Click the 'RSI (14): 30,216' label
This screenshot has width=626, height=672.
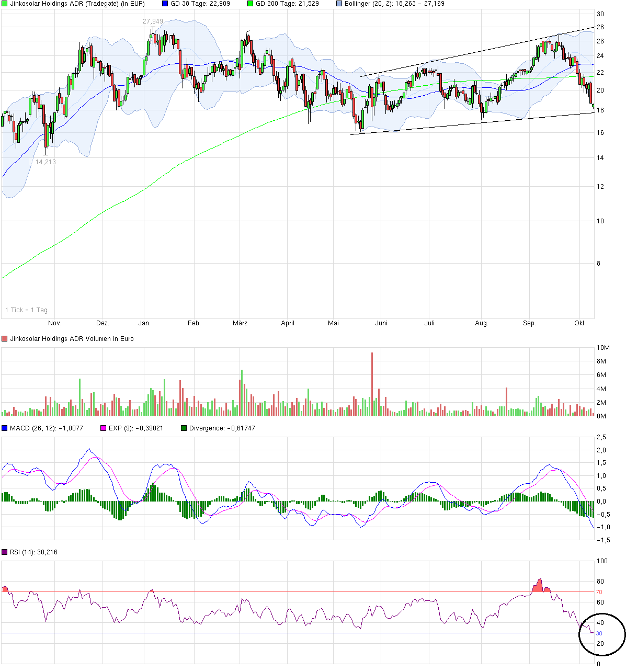coord(33,552)
